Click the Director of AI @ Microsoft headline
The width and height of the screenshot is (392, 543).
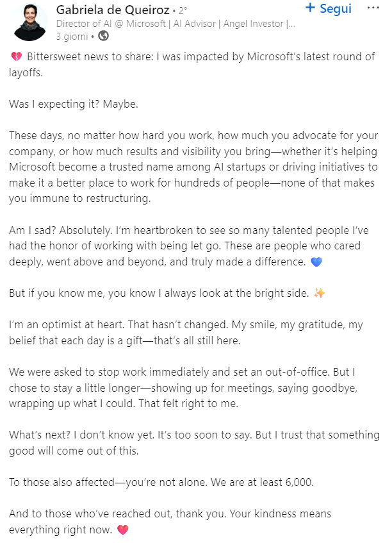(x=176, y=24)
